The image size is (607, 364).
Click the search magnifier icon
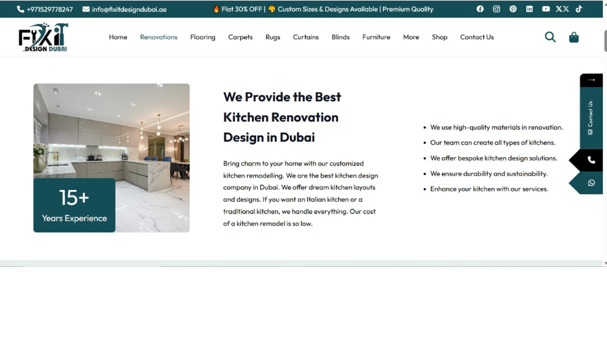coord(550,37)
